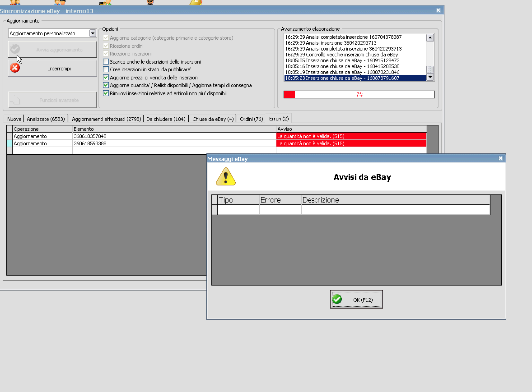The image size is (532, 392).
Task: Uncheck Rimuovi inserzioni relative ad articoli
Action: 106,93
